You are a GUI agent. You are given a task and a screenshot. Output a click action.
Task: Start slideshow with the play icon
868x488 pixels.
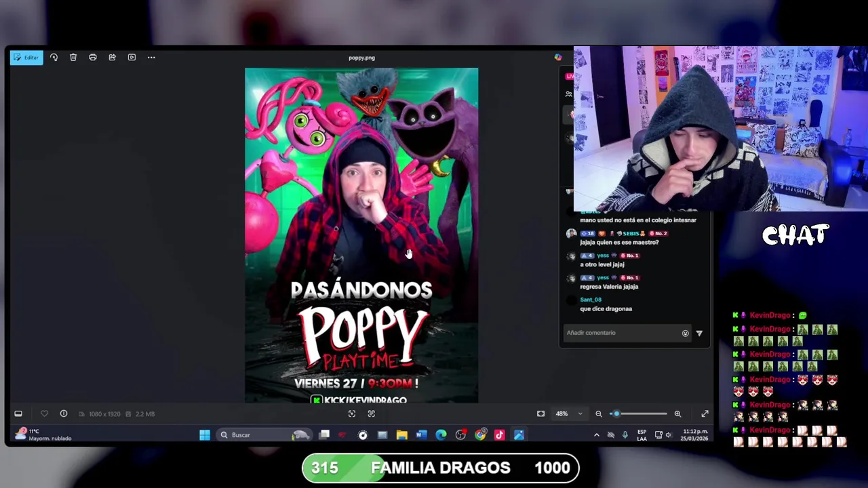(x=132, y=58)
